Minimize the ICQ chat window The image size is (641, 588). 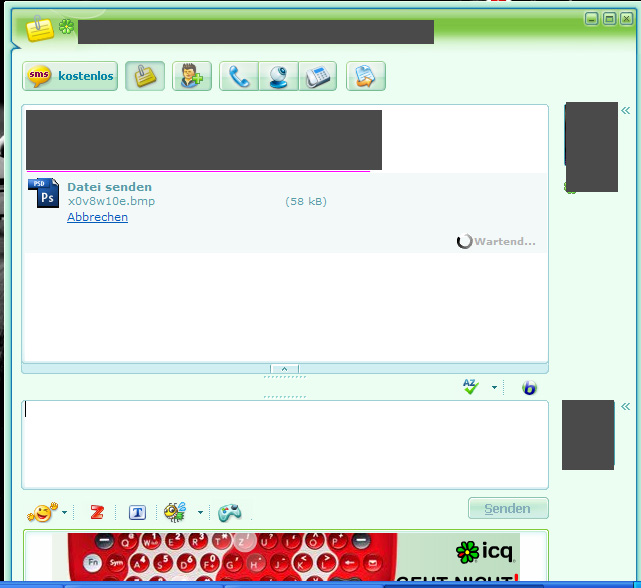(592, 19)
